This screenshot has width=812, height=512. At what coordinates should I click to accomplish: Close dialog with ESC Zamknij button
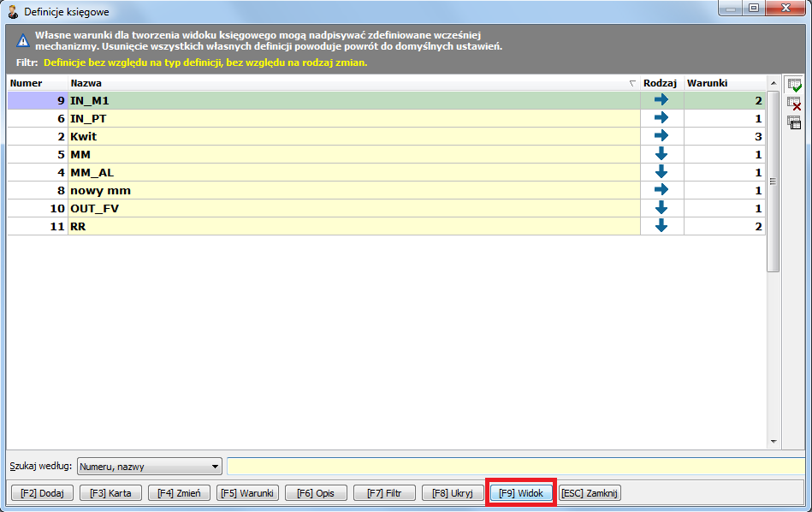(x=590, y=493)
